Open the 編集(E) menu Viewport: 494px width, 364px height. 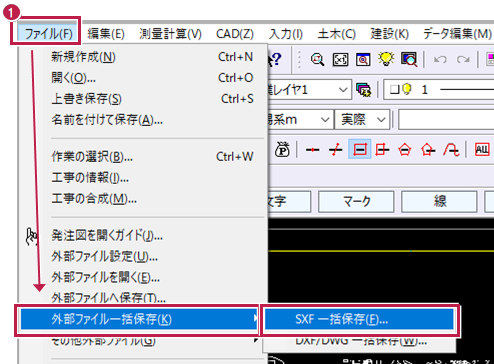click(106, 33)
